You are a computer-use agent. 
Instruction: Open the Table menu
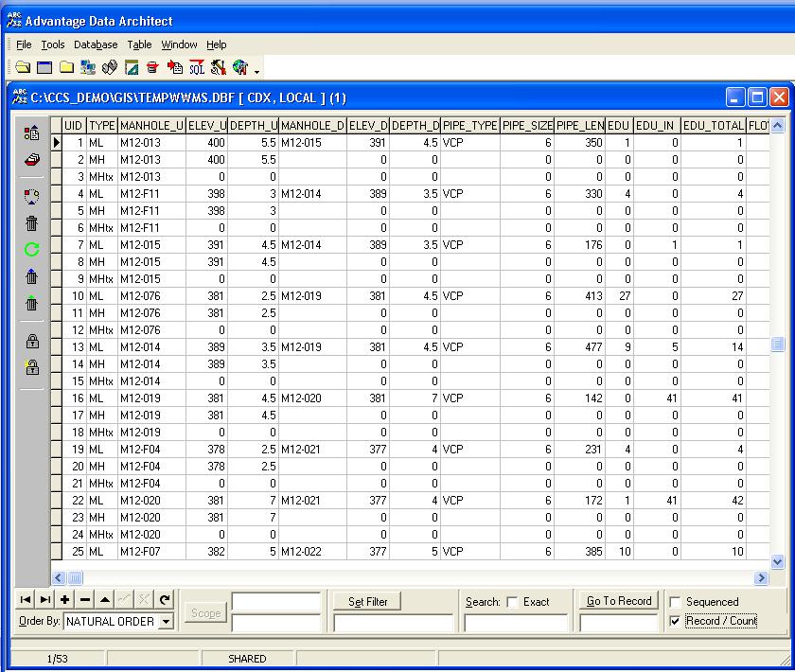tap(139, 44)
